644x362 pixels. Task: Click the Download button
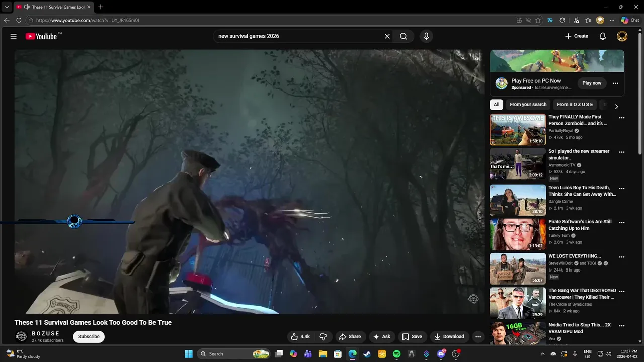click(x=449, y=337)
